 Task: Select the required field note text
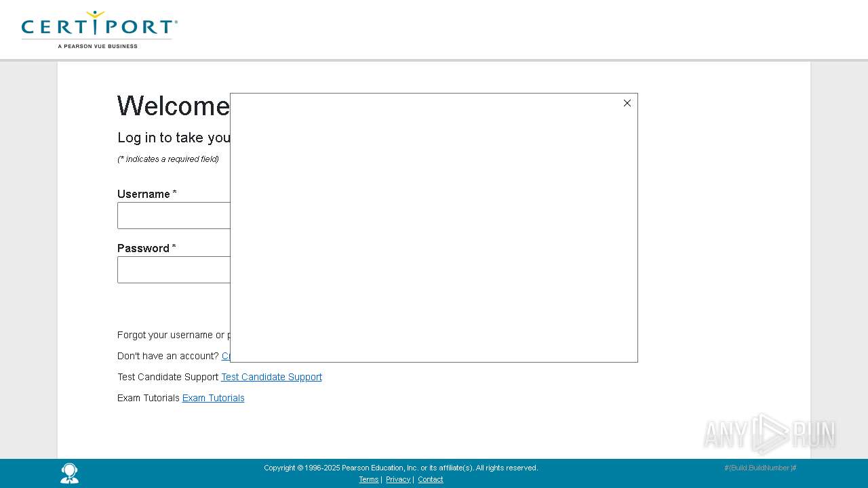pos(168,159)
